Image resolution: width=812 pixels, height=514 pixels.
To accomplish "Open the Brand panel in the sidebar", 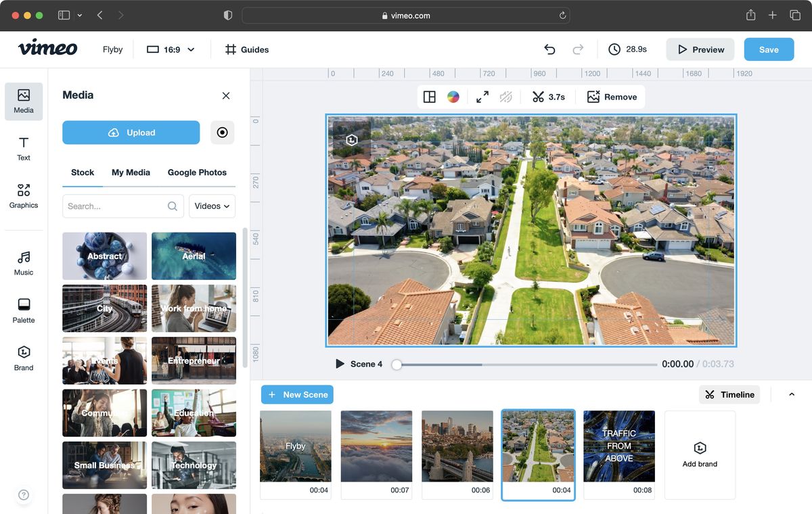I will click(x=24, y=358).
